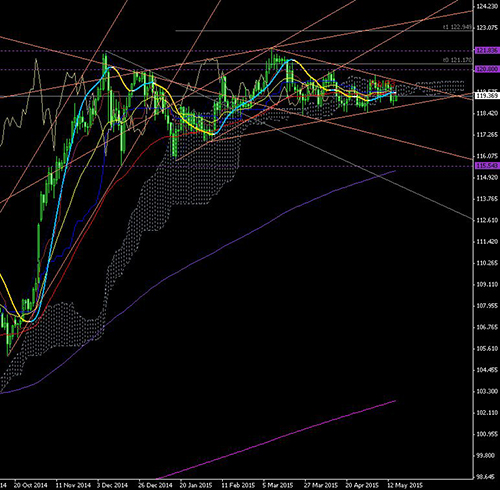Select the t1 122.949 line label
This screenshot has width=500, height=490.
[x=458, y=27]
